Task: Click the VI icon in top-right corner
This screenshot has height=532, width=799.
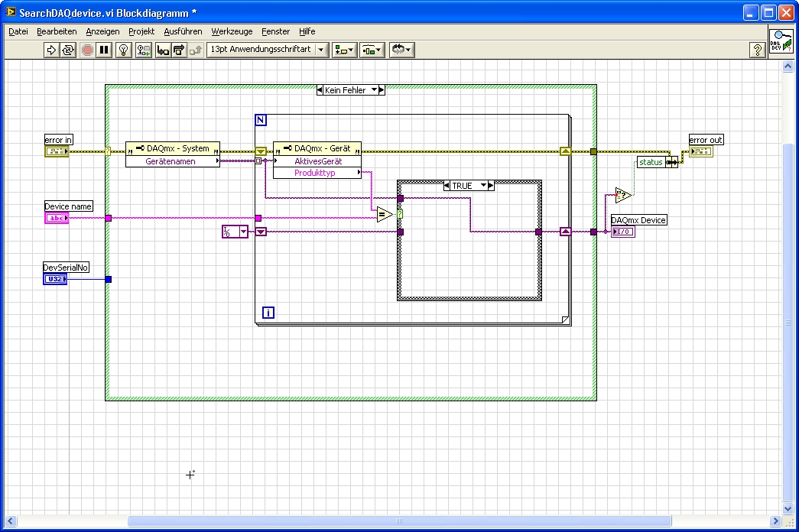Action: [x=781, y=41]
